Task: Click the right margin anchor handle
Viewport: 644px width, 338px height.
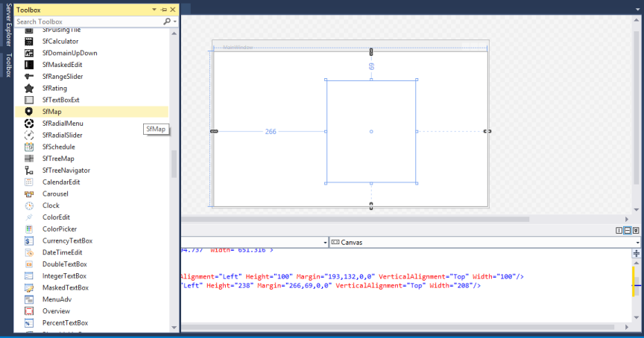Action: pyautogui.click(x=487, y=131)
